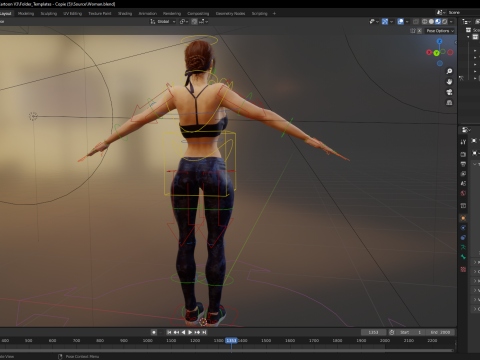The width and height of the screenshot is (480, 360).
Task: Jump to next keyframe
Action: pos(197,332)
